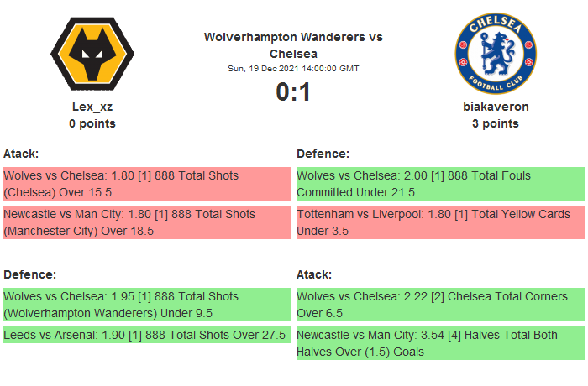Click the lower right Atack heading

pos(314,274)
